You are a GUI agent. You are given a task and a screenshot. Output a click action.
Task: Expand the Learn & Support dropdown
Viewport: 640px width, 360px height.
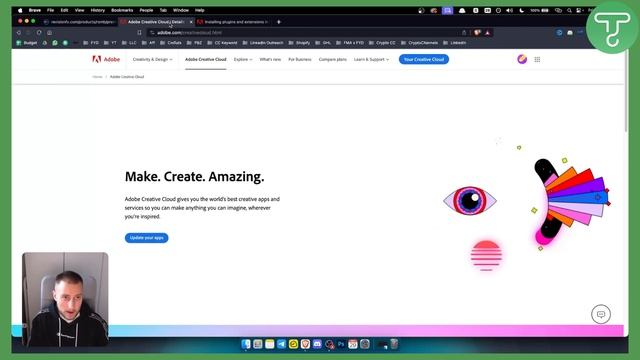(x=371, y=60)
